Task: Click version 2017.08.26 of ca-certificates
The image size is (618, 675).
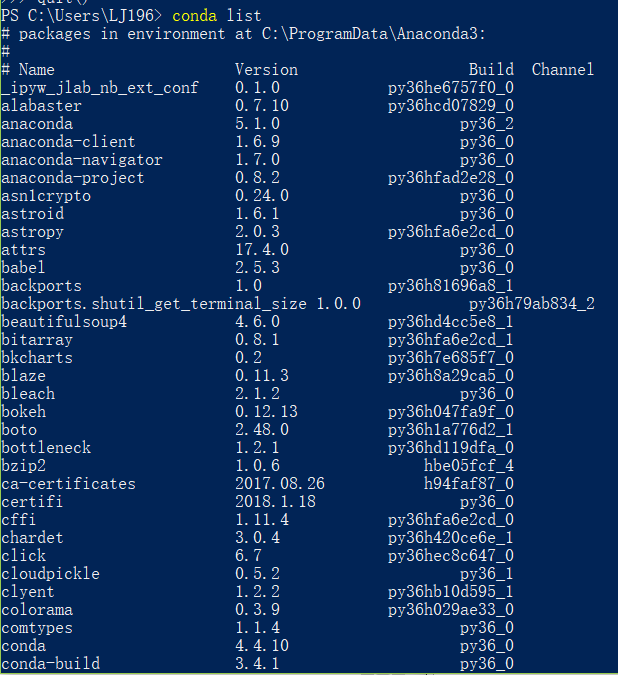Action: pyautogui.click(x=280, y=483)
